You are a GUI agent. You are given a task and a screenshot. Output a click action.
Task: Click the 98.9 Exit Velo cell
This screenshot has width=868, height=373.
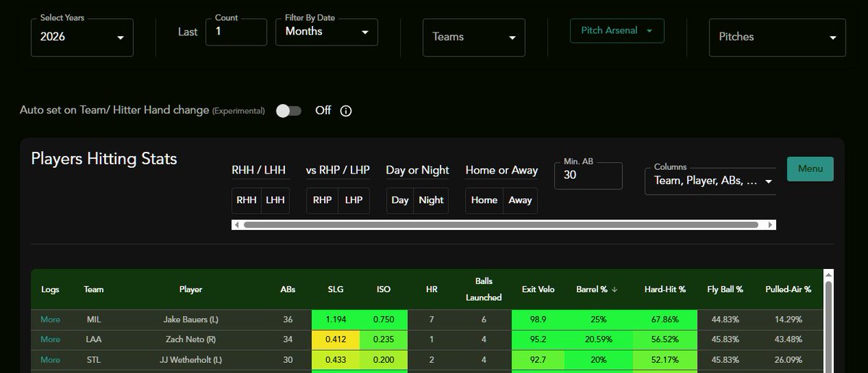pyautogui.click(x=538, y=320)
